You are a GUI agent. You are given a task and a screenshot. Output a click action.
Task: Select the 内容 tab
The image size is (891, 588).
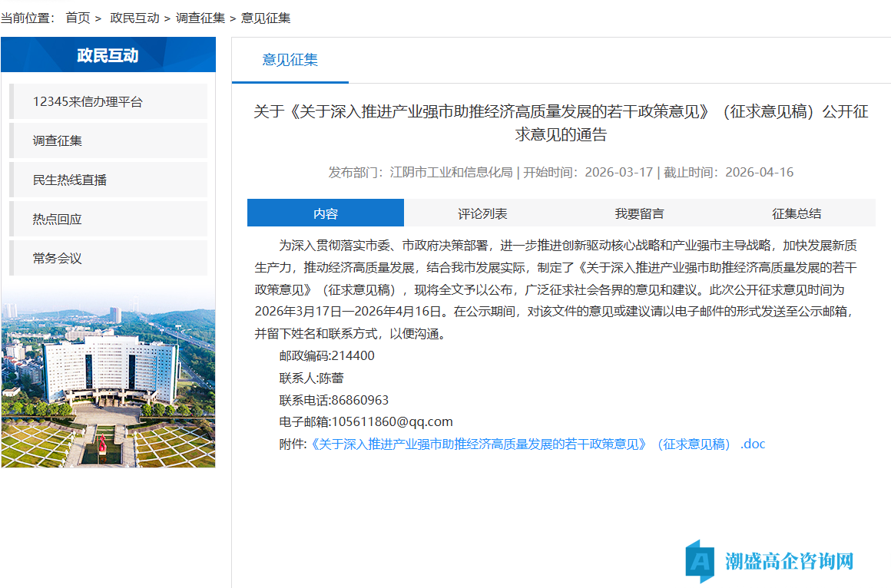pyautogui.click(x=325, y=212)
